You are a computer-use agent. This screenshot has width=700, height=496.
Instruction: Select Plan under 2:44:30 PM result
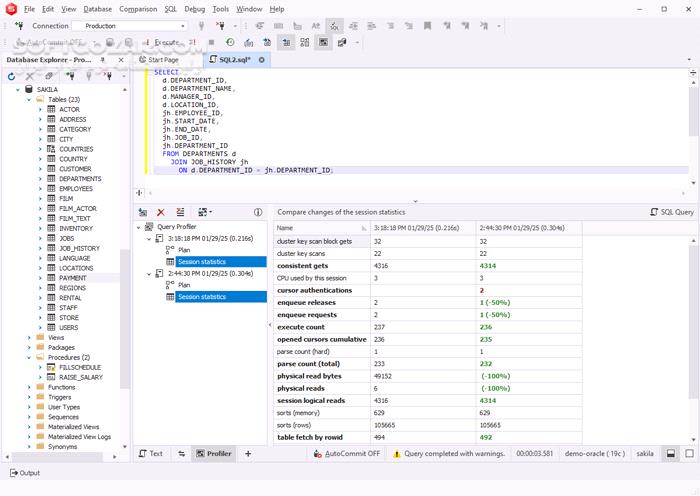pyautogui.click(x=184, y=285)
